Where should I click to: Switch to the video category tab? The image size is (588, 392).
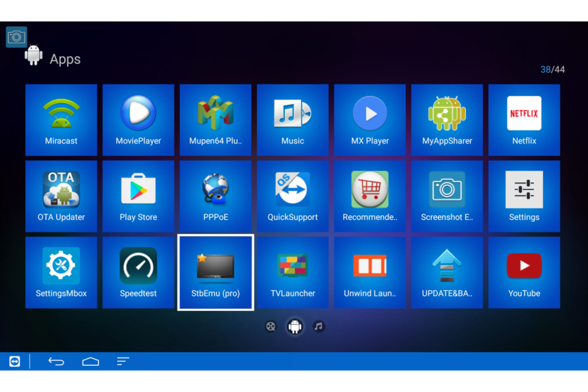[x=271, y=327]
